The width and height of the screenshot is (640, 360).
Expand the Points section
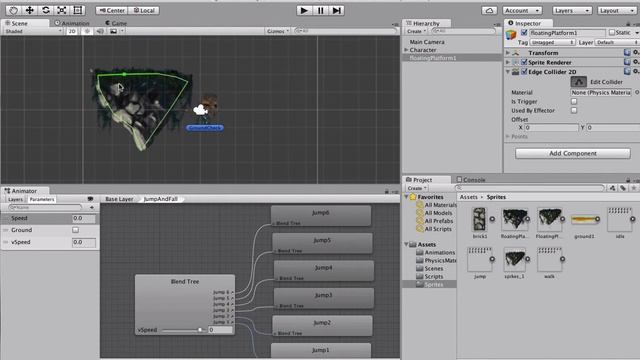click(x=508, y=137)
